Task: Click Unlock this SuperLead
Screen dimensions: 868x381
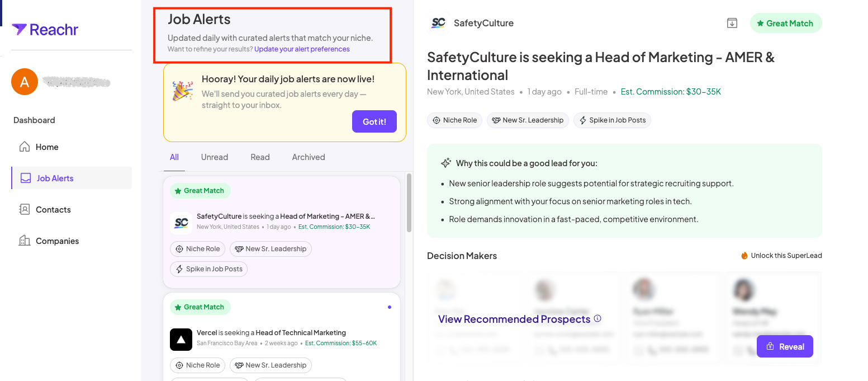Action: click(786, 256)
